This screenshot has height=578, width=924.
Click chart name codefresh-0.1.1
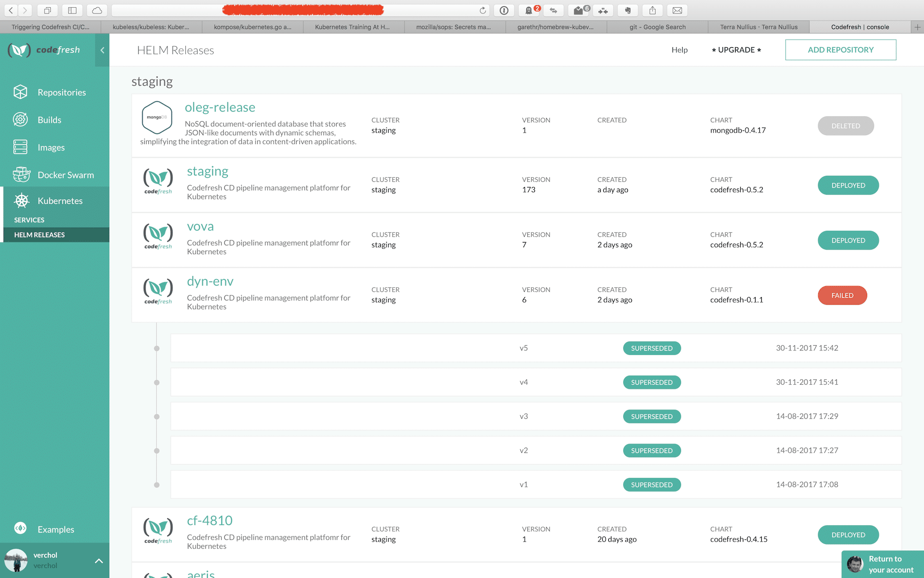[737, 300]
